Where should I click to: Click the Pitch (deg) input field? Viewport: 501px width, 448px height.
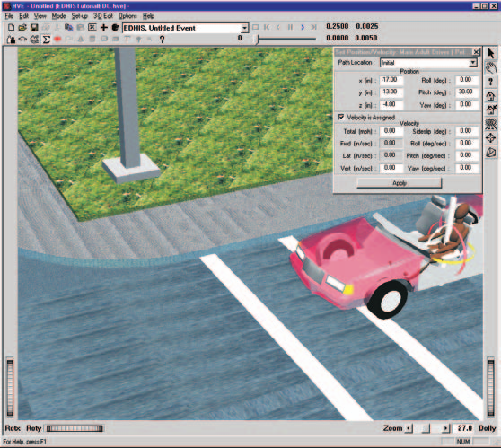(x=467, y=92)
